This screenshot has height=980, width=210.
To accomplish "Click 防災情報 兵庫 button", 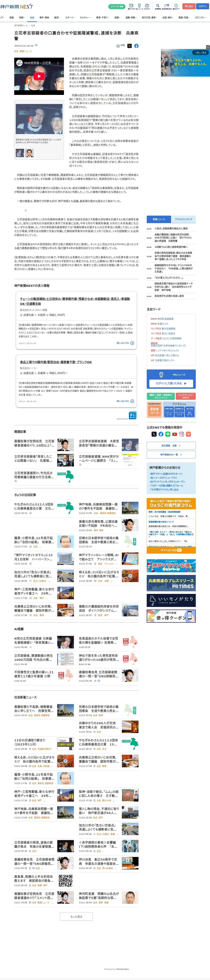I will [x=171, y=445].
